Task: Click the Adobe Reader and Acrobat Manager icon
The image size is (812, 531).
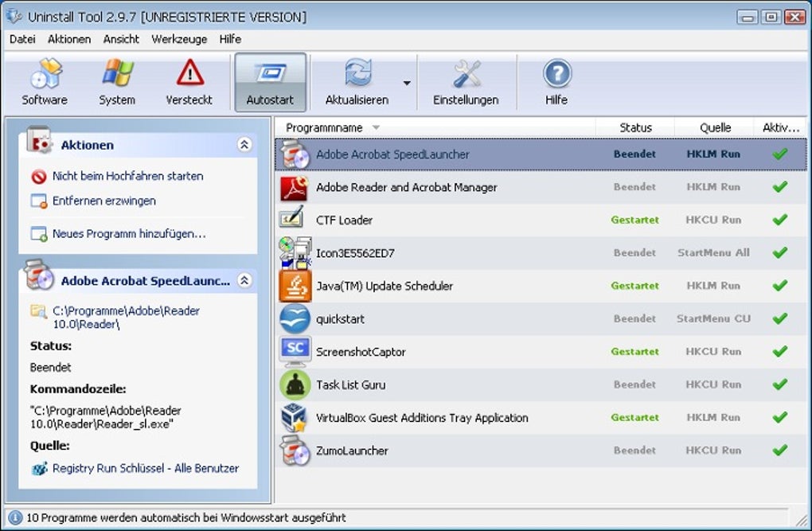Action: (x=295, y=188)
